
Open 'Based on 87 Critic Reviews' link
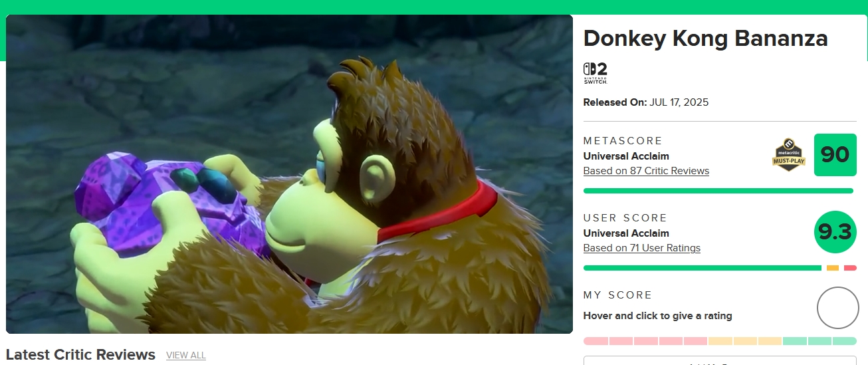(646, 171)
